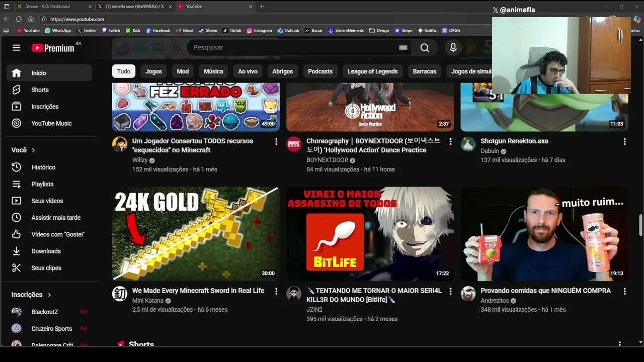Open options for Provando comidas que NINGUÉM COMPRA
The width and height of the screenshot is (644, 362).
pos(624,291)
